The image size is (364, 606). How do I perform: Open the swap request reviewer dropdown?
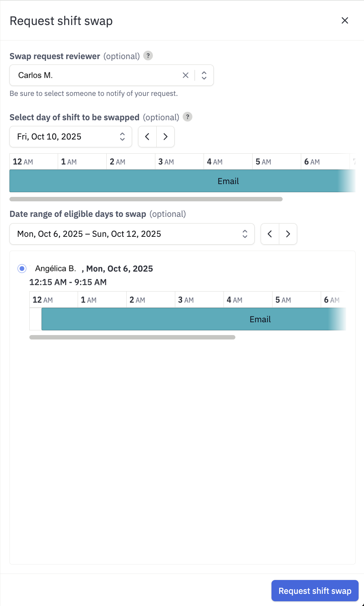tap(204, 75)
